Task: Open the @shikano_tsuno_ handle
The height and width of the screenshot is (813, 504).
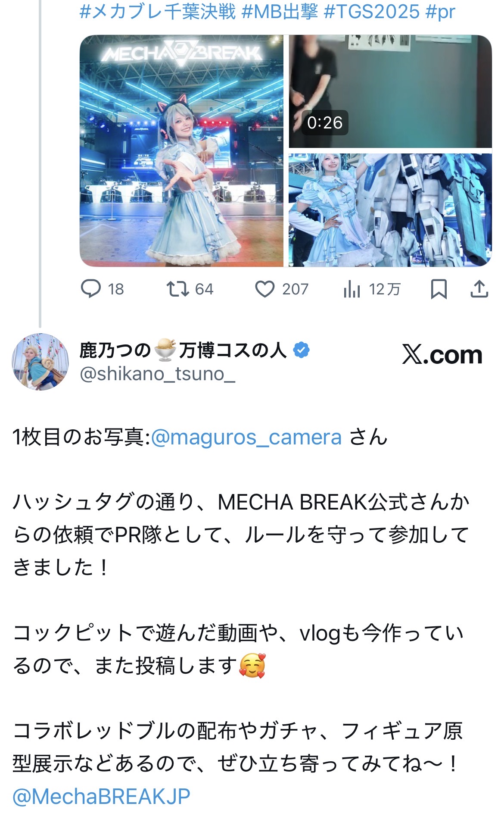Action: (x=157, y=374)
